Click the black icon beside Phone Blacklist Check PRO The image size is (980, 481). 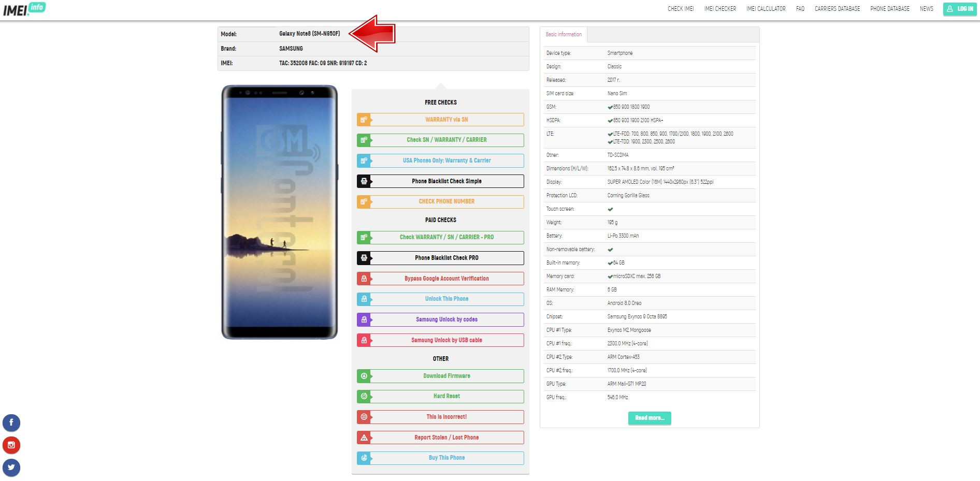coord(364,258)
